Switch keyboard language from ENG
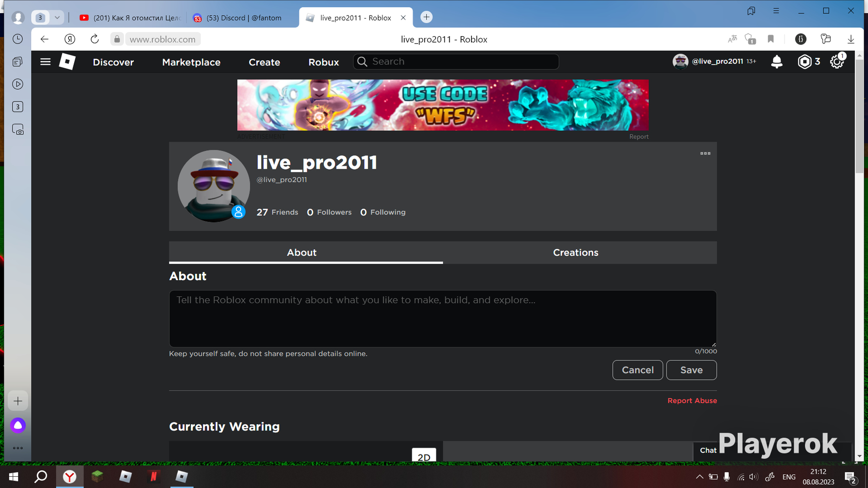868x488 pixels. tap(789, 477)
